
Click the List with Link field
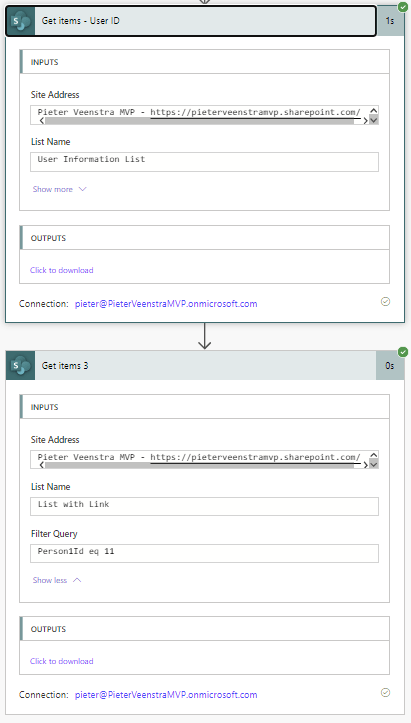204,506
